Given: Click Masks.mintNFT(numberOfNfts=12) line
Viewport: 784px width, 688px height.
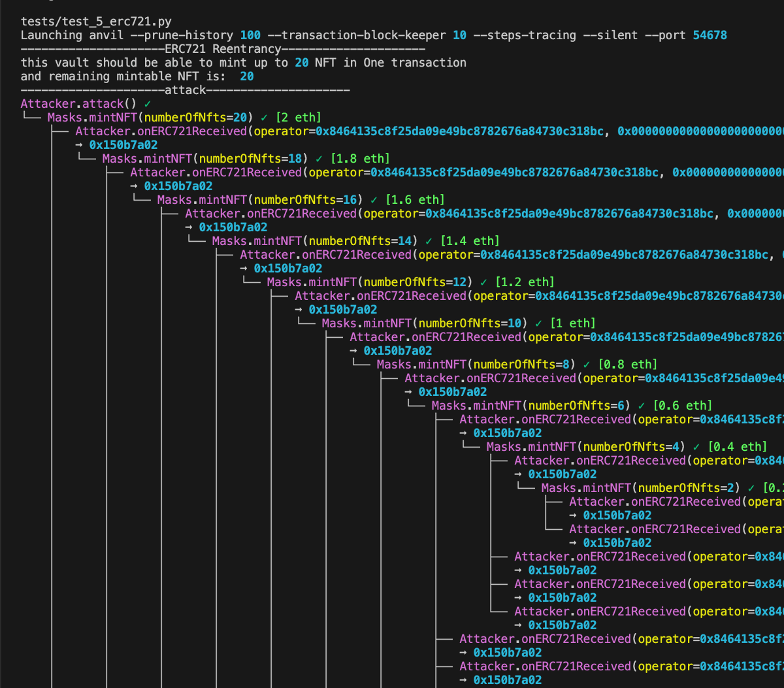Looking at the screenshot, I should (410, 282).
